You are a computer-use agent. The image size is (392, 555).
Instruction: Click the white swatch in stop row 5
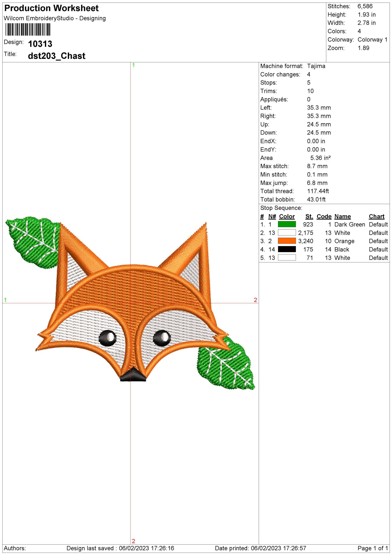pyautogui.click(x=287, y=258)
